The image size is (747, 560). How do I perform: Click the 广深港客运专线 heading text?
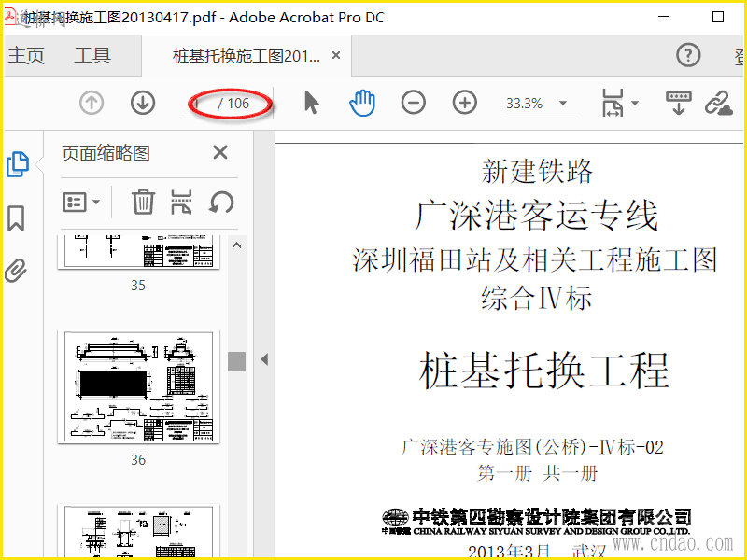(536, 216)
